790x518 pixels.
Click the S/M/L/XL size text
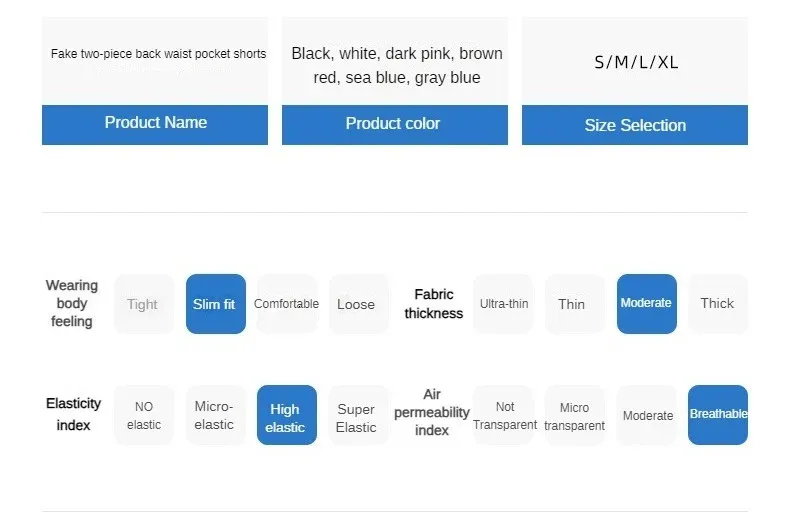(x=636, y=62)
